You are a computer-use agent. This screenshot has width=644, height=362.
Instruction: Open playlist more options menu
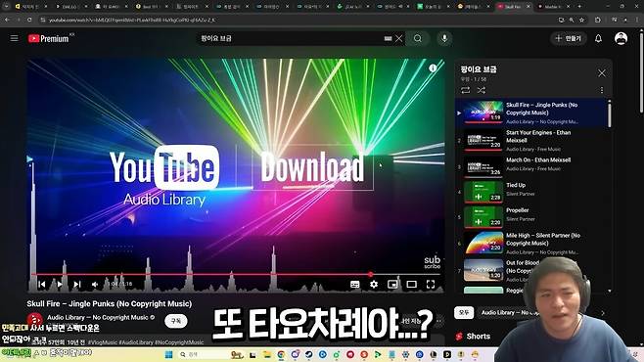pos(602,90)
